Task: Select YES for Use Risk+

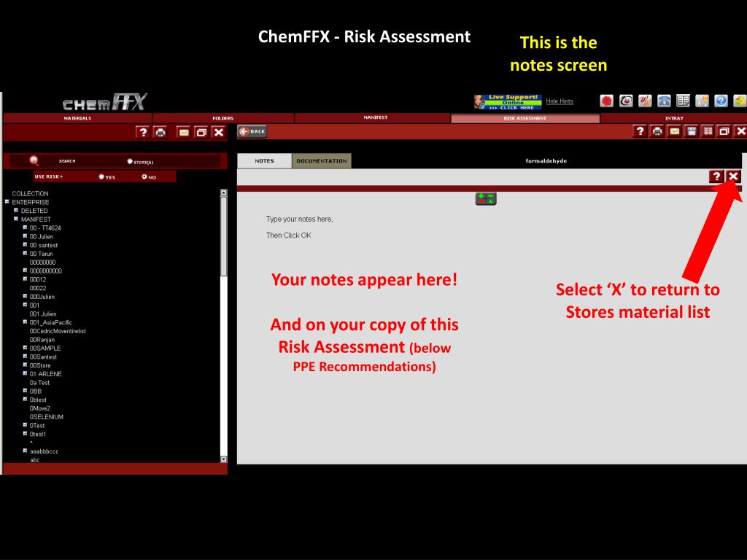Action: click(x=101, y=176)
